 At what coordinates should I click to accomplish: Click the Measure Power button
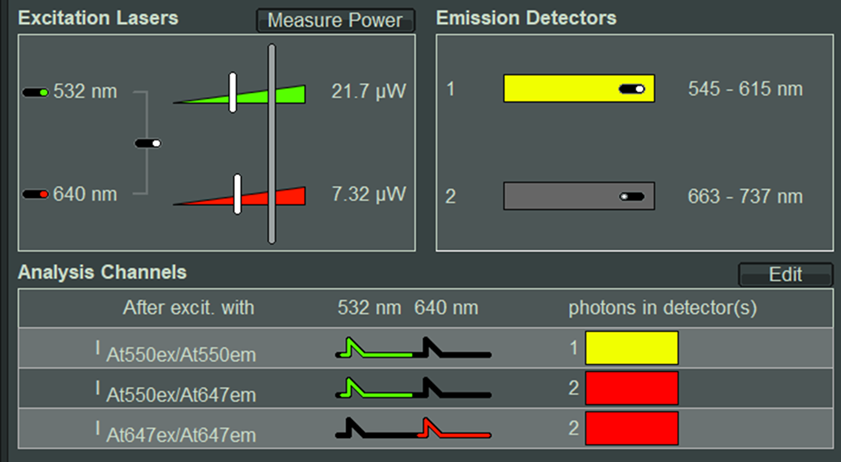[335, 20]
